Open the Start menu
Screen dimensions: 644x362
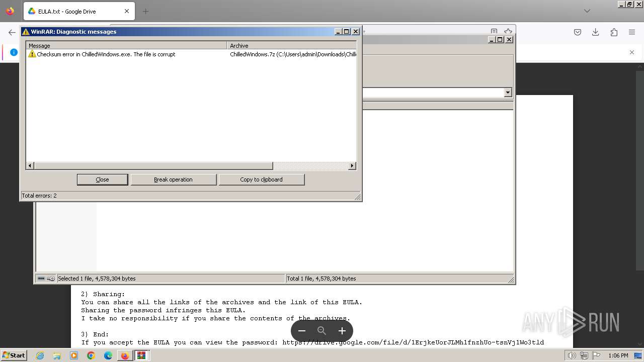click(14, 355)
